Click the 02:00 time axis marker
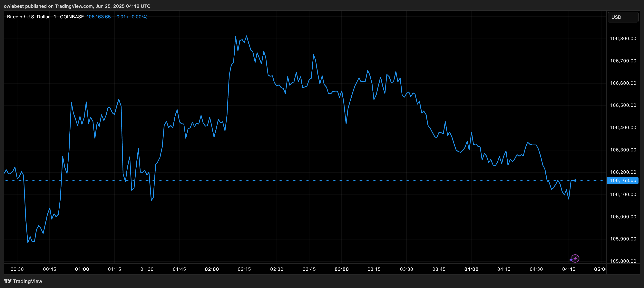This screenshot has width=644, height=288. 212,269
